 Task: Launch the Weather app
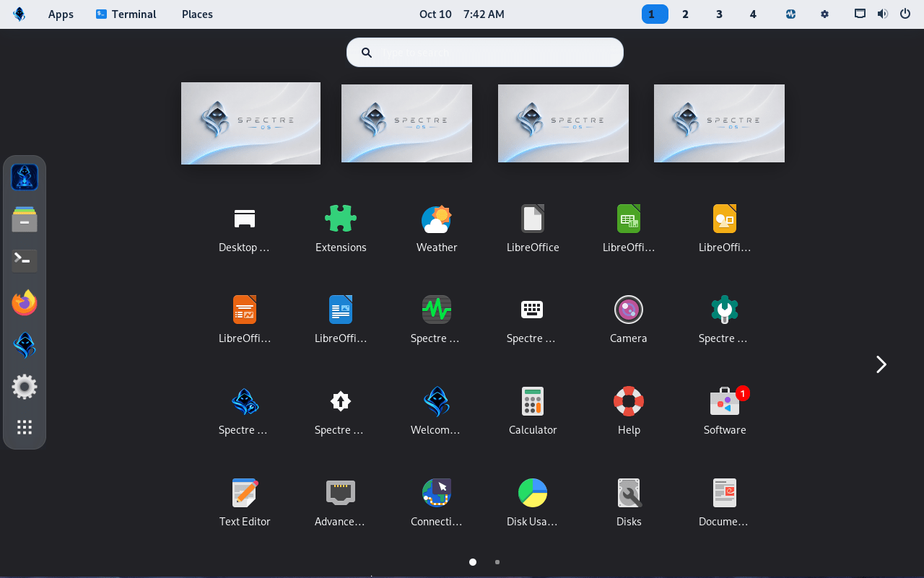pos(437,219)
